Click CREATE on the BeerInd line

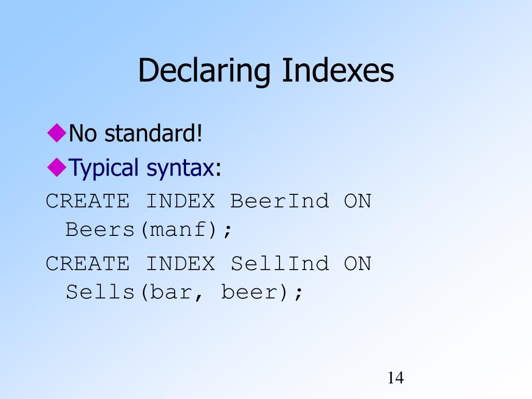(x=87, y=201)
